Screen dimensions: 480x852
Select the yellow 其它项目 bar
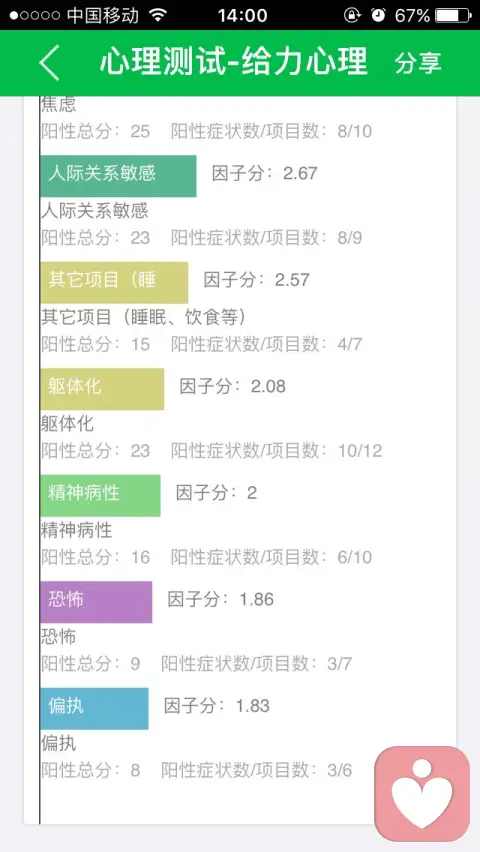(114, 282)
